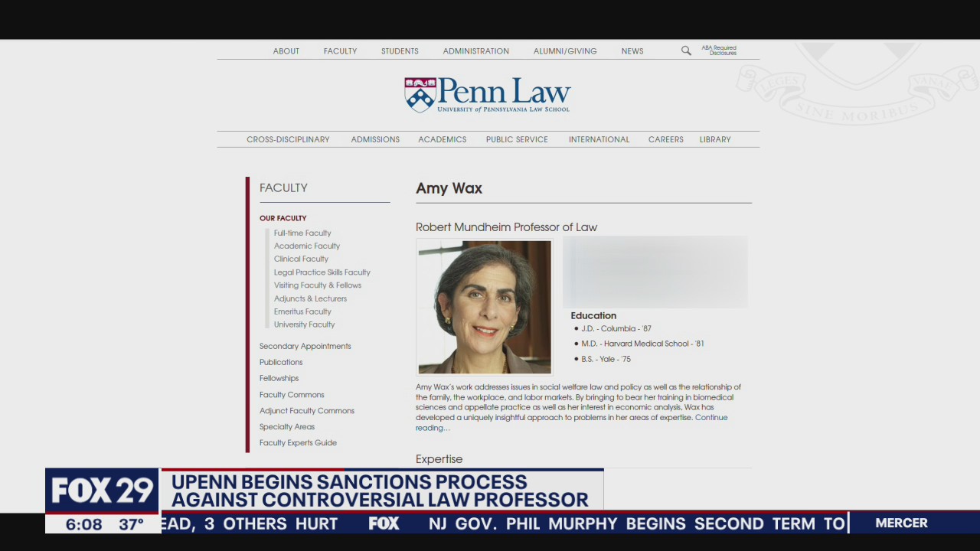Click Amy Wax's profile photo
The width and height of the screenshot is (980, 551).
pos(484,307)
